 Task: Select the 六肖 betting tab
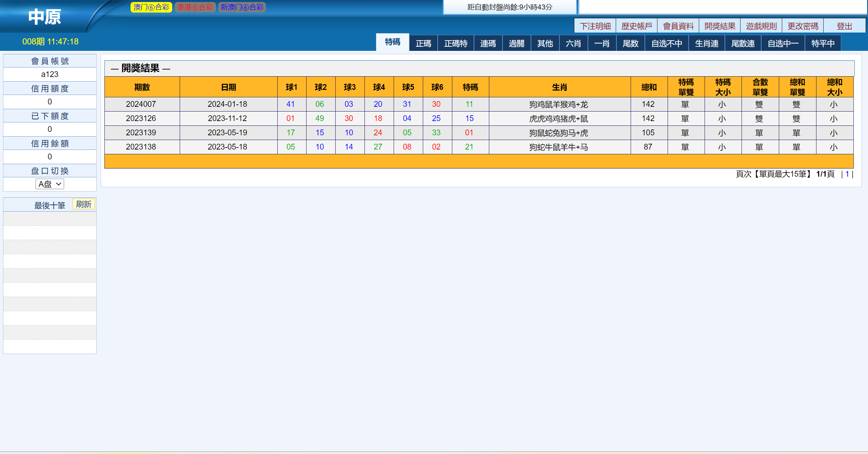pos(573,43)
